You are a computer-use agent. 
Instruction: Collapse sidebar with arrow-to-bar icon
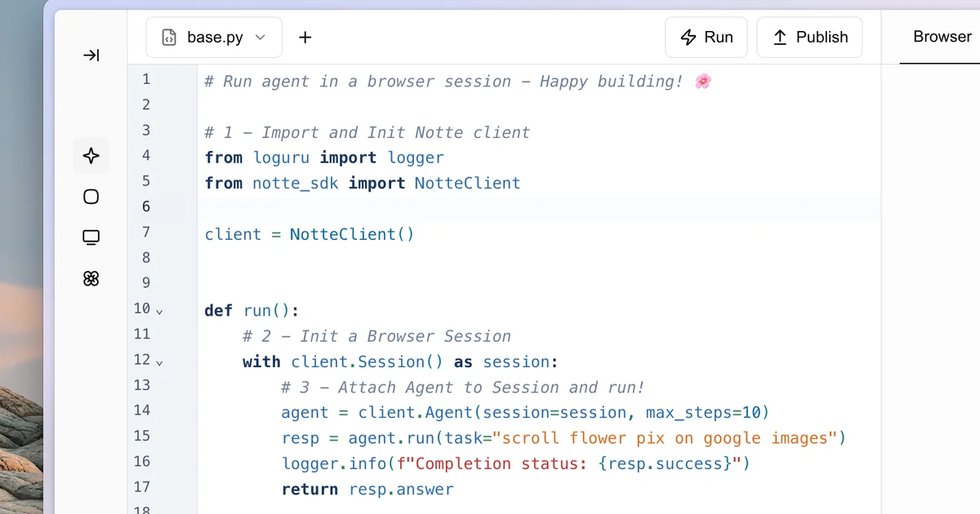91,55
